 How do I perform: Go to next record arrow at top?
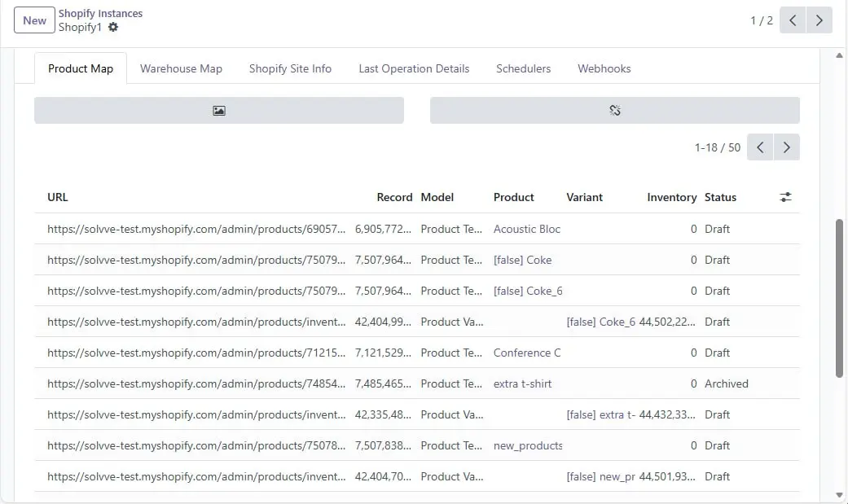pos(819,20)
